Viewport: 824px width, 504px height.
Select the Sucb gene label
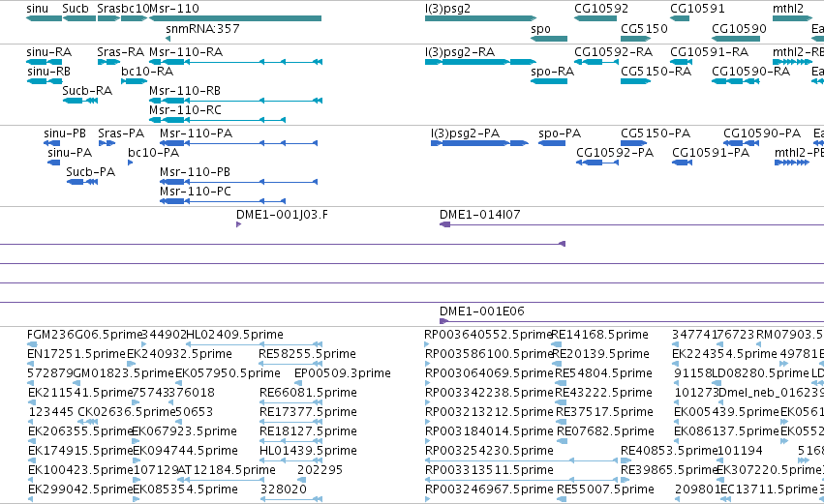(x=76, y=9)
